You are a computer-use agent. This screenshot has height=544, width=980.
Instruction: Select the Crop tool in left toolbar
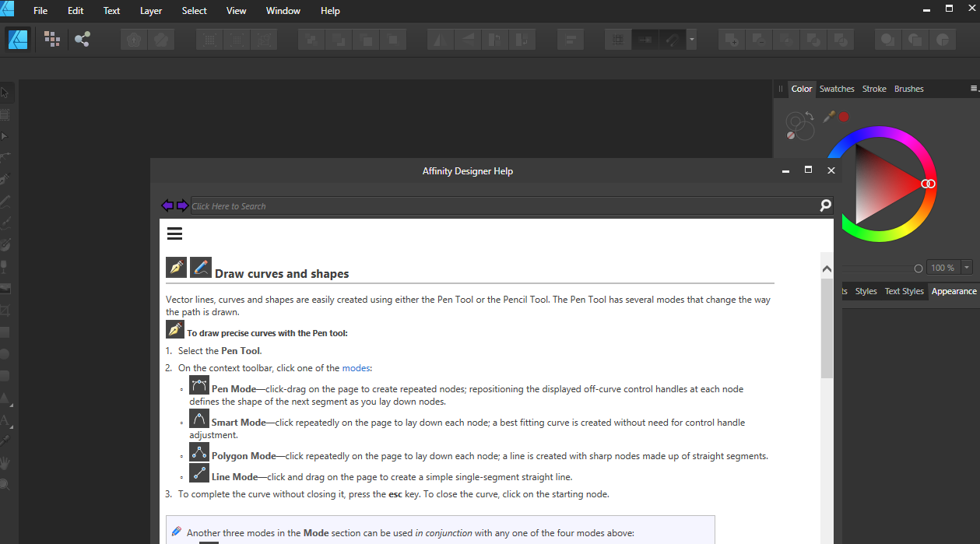(x=5, y=311)
